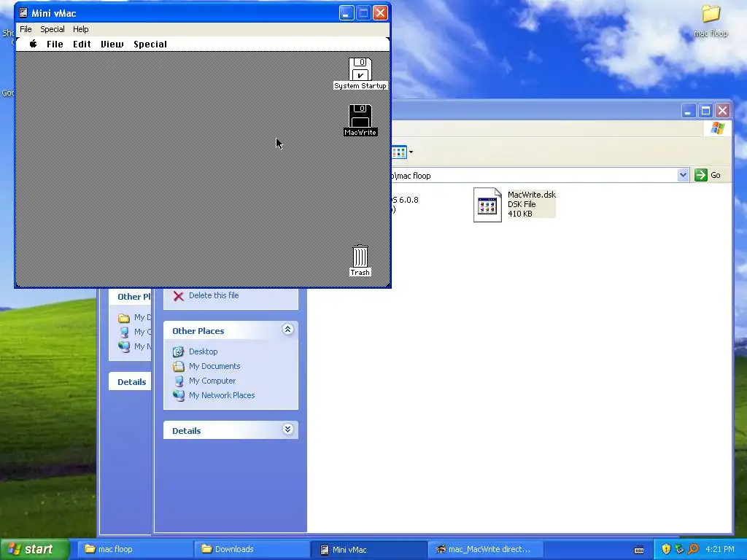Click the My Documents folder icon

coord(178,366)
